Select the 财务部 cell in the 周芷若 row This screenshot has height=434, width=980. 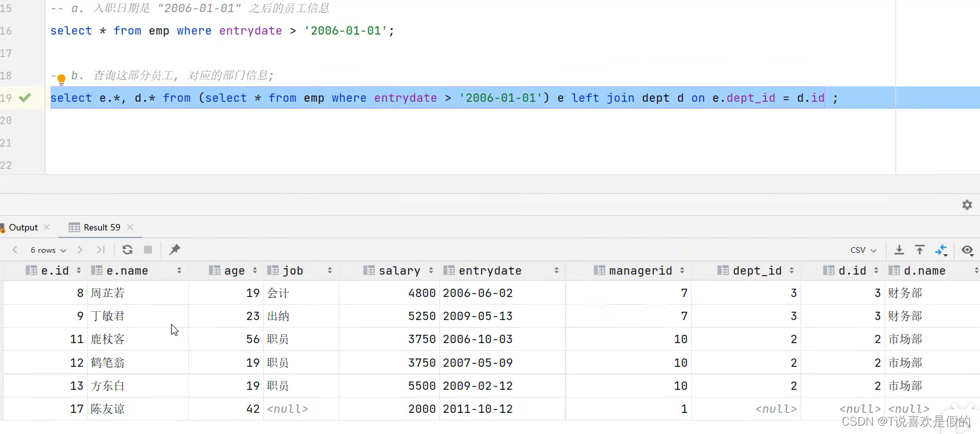click(933, 293)
